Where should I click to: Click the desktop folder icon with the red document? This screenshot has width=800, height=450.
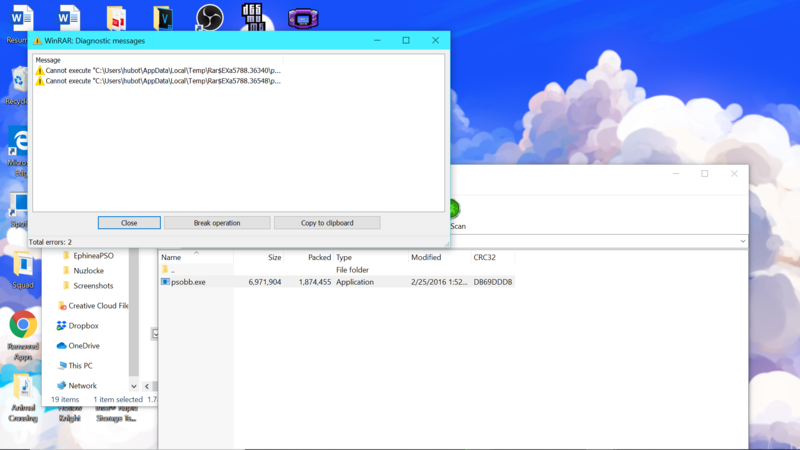click(116, 18)
